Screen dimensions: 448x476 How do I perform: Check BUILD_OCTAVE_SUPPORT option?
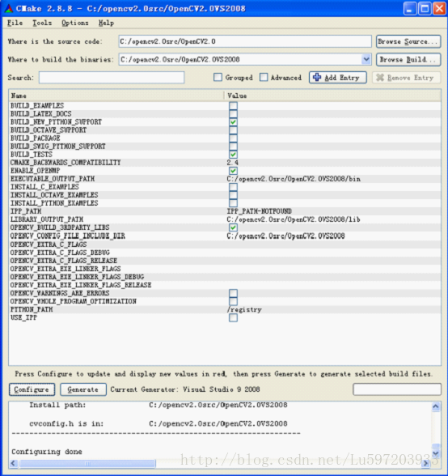pyautogui.click(x=233, y=130)
